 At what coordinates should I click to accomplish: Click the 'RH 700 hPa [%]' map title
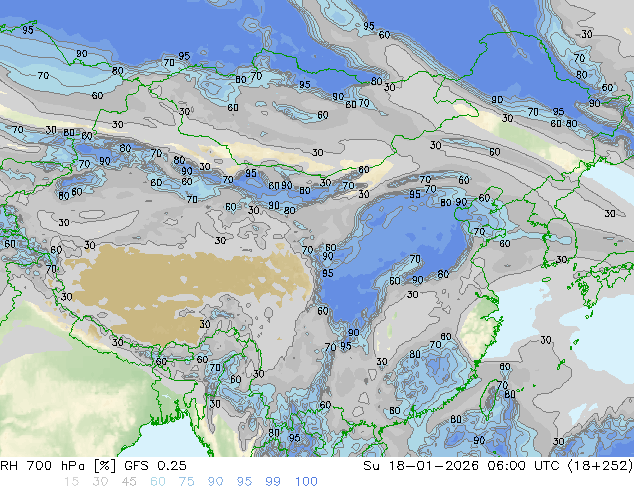(x=58, y=466)
